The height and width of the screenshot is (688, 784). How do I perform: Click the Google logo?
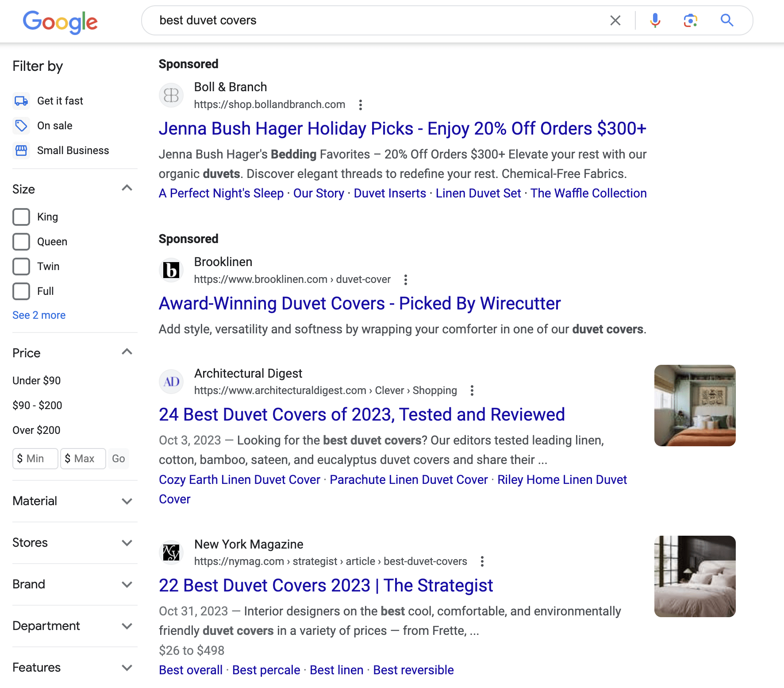click(60, 22)
